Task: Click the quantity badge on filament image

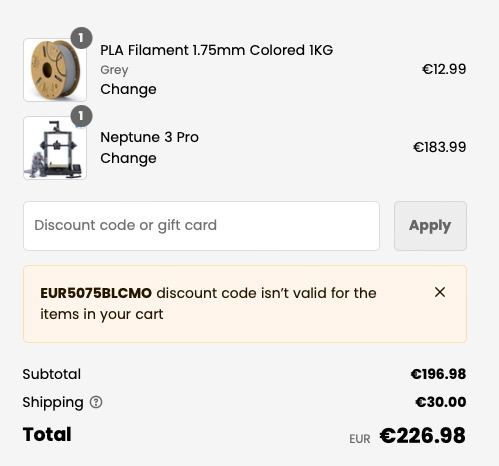Action: tap(81, 38)
